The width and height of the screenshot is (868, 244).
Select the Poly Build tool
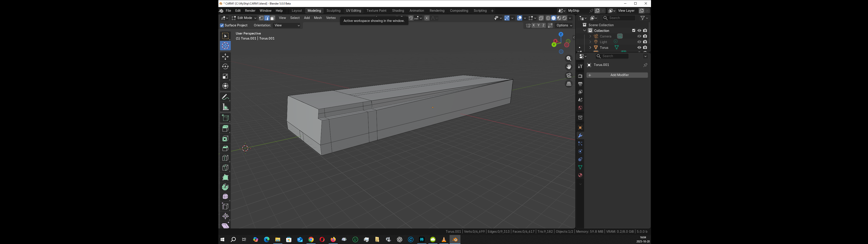tap(225, 177)
